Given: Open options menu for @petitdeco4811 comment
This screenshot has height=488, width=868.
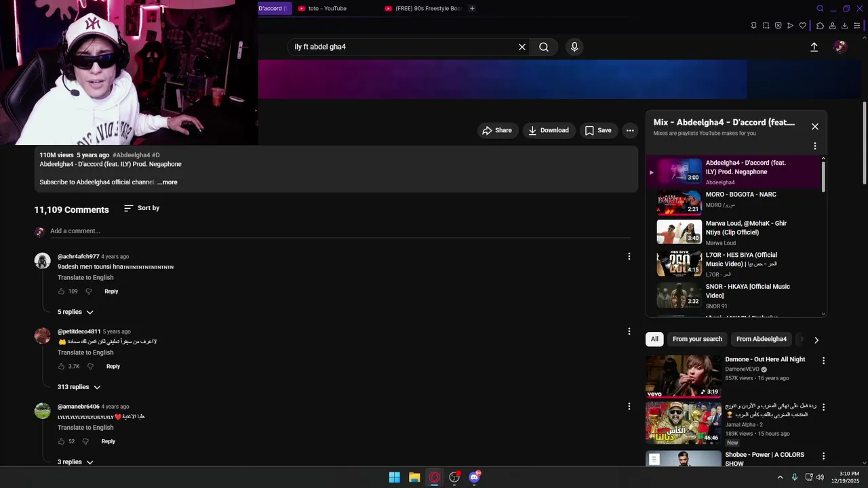Looking at the screenshot, I should tap(629, 331).
